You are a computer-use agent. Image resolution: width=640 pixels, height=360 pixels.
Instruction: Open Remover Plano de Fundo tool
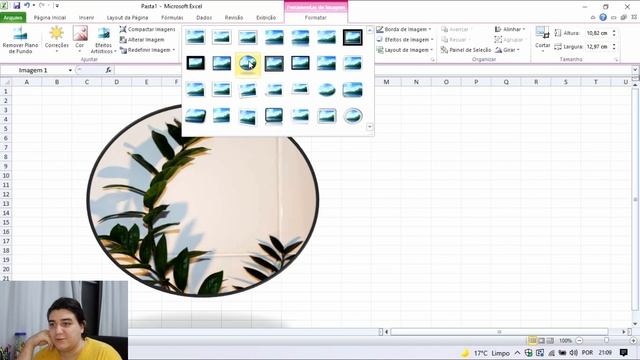[x=20, y=40]
